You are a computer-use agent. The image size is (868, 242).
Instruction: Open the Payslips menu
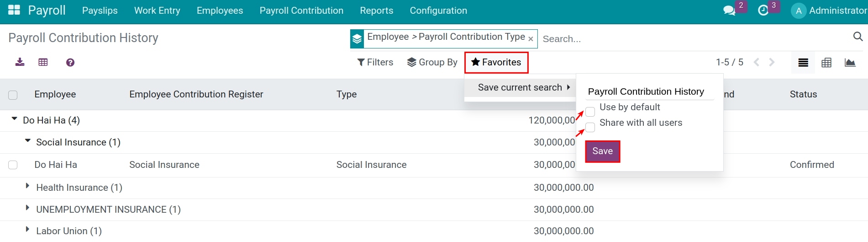click(x=100, y=11)
